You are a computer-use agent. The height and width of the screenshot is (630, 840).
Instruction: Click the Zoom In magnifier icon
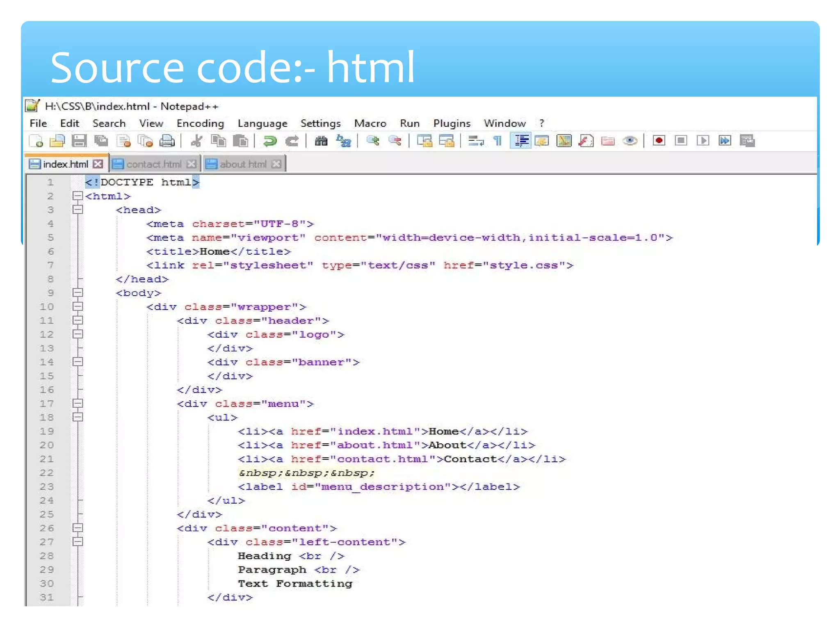point(373,141)
